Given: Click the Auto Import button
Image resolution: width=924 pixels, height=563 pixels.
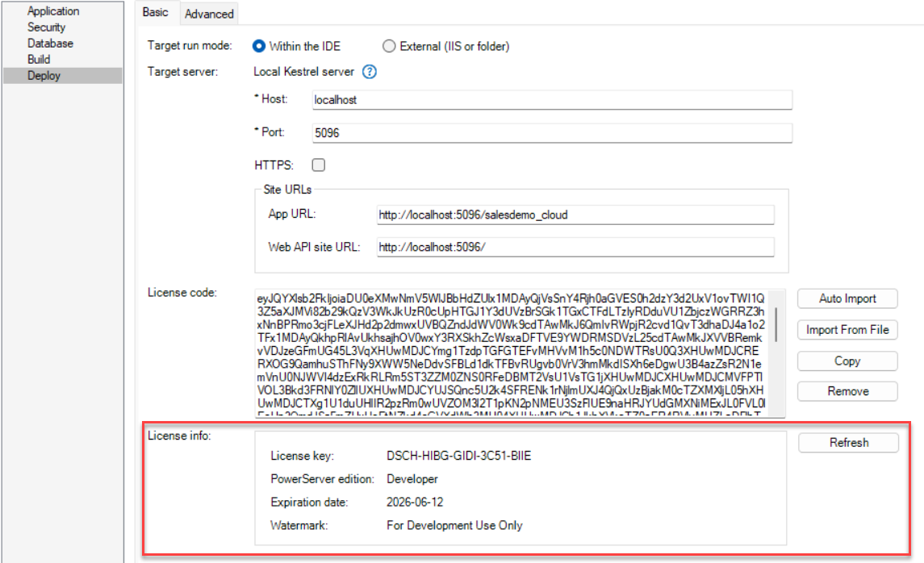Looking at the screenshot, I should 847,298.
